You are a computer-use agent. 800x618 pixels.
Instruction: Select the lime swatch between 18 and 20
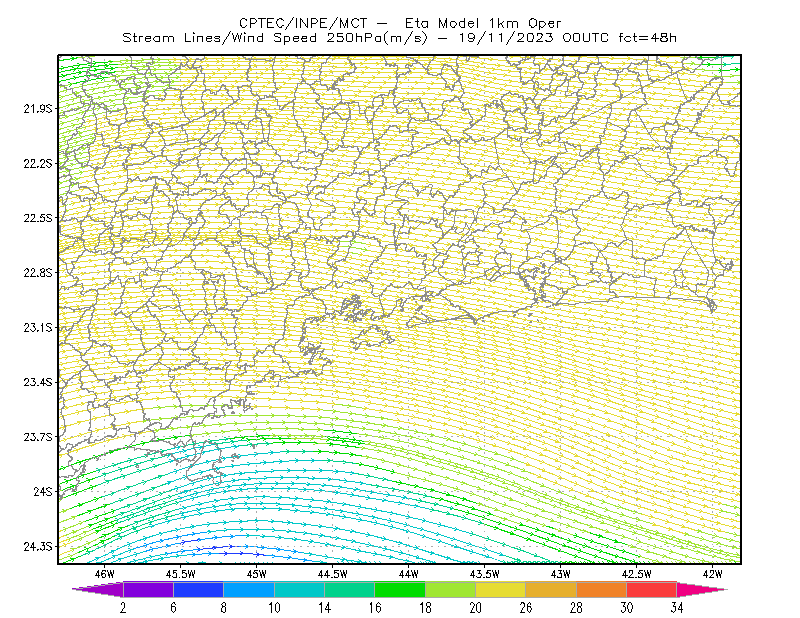click(451, 589)
